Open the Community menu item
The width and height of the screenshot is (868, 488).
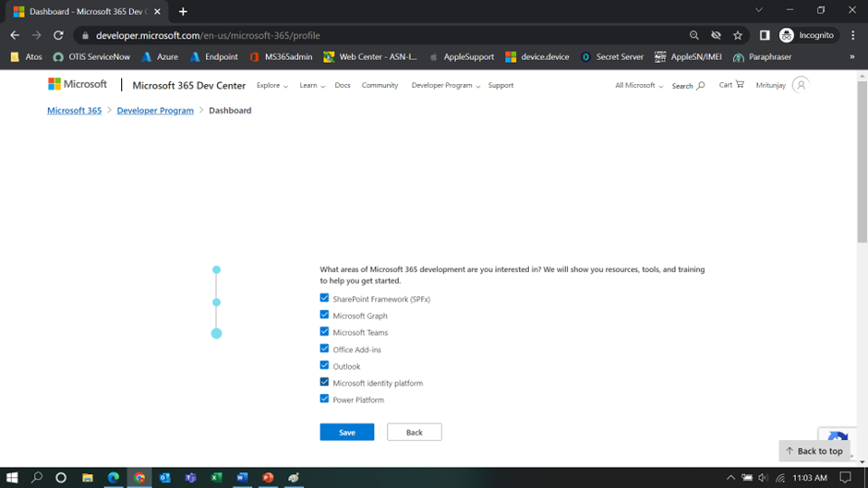click(x=380, y=85)
